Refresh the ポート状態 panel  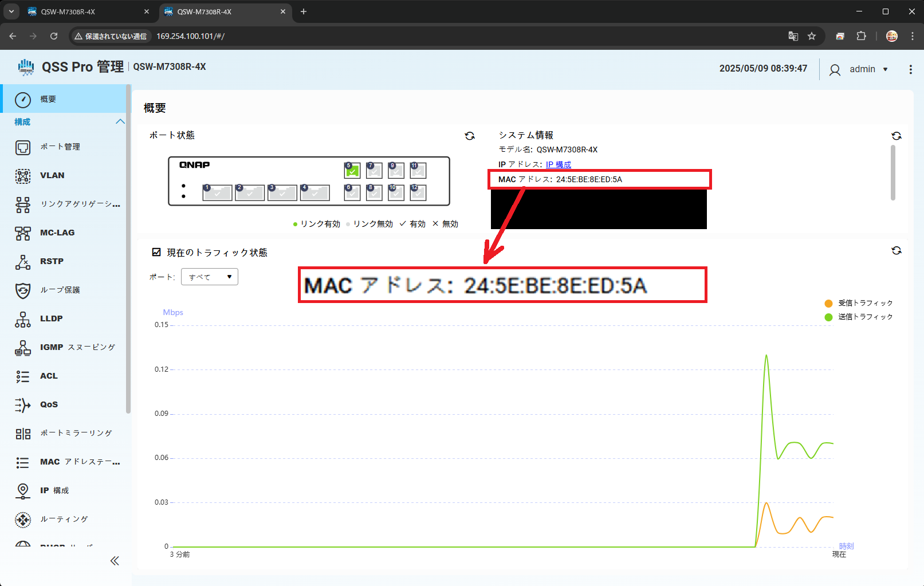coord(470,136)
